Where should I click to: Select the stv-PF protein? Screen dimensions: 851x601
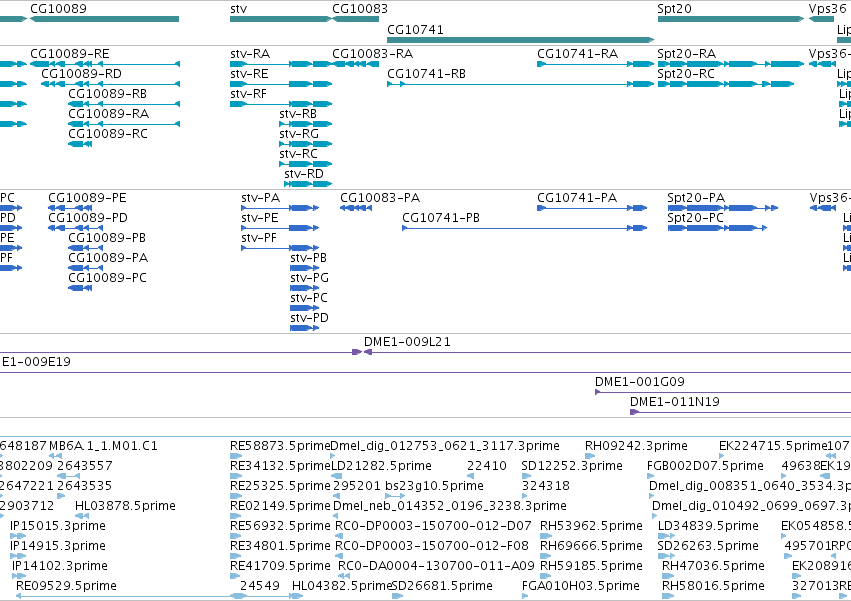259,238
